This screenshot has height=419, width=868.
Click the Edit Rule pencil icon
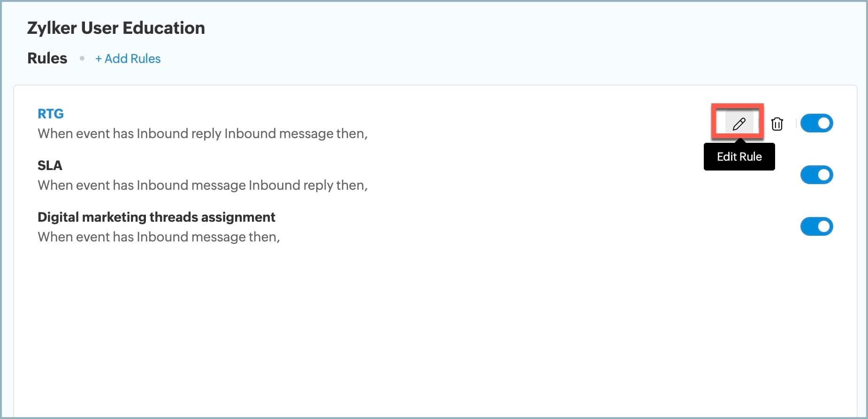tap(739, 124)
